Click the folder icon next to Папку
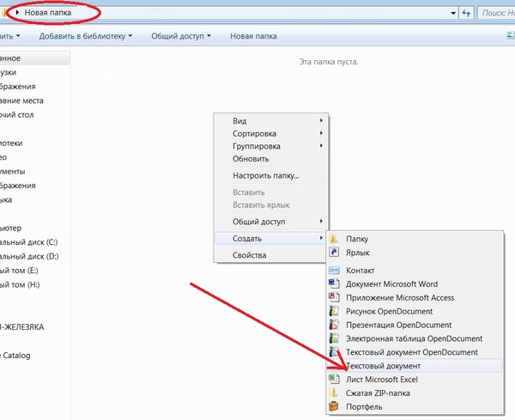 pos(335,239)
